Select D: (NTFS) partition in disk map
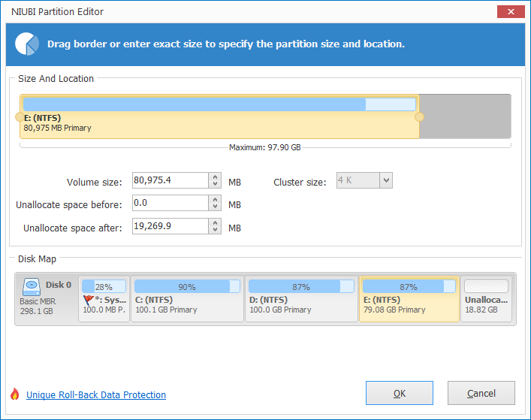This screenshot has height=420, width=531. [301, 299]
